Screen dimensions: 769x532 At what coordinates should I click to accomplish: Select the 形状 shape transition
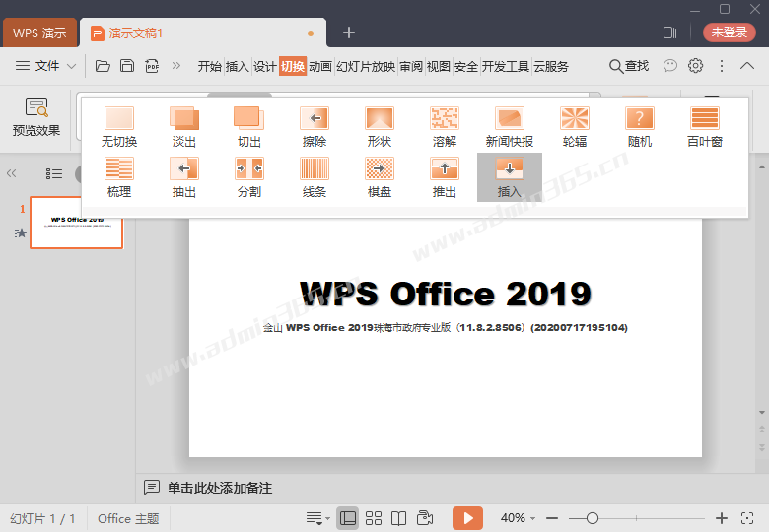[x=380, y=127]
